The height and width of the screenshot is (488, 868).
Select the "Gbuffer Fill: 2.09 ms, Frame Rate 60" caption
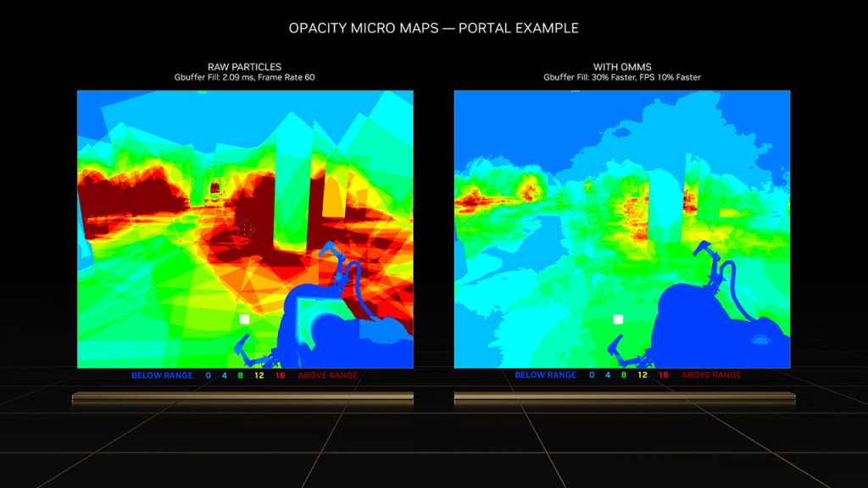tap(244, 77)
